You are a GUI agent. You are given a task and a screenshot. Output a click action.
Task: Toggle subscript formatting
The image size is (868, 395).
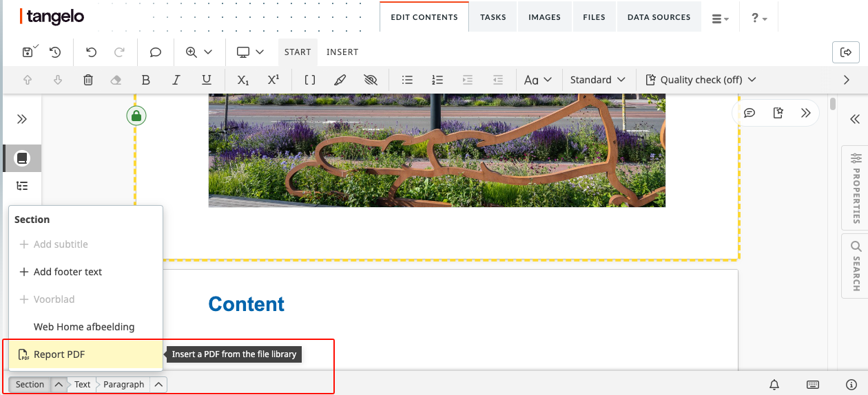242,80
